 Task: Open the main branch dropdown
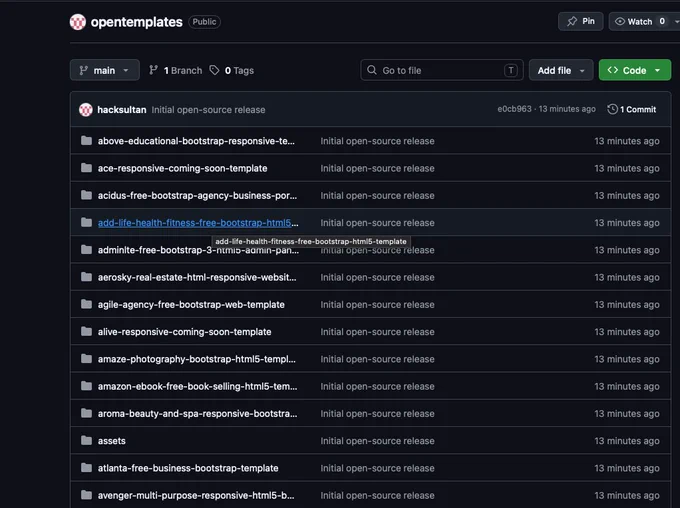[x=105, y=70]
